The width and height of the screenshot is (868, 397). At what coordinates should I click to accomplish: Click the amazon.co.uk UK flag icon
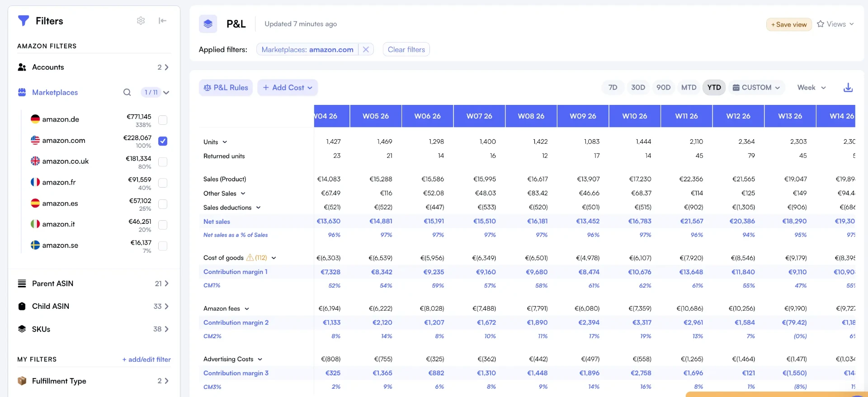[x=35, y=161]
